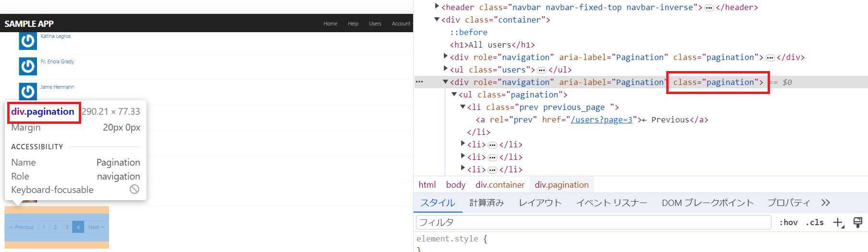Image resolution: width=868 pixels, height=252 pixels.
Task: Show more DevTools tabs chevron
Action: tap(826, 203)
